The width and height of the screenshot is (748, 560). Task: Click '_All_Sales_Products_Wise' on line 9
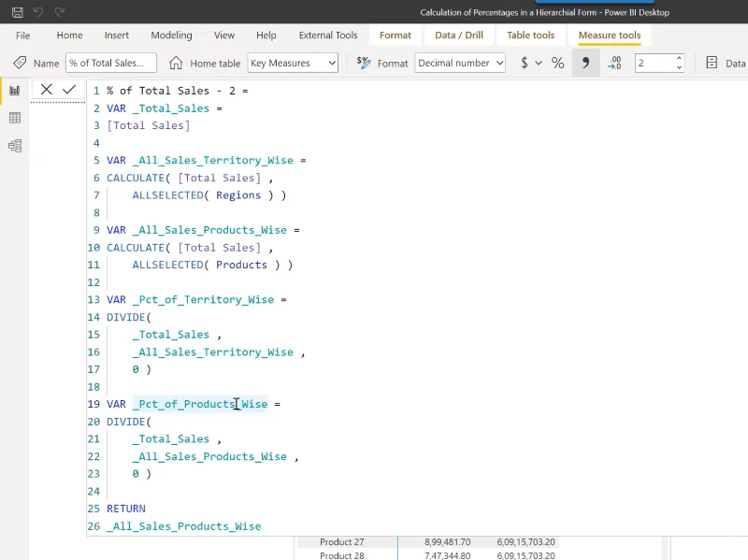click(x=209, y=230)
